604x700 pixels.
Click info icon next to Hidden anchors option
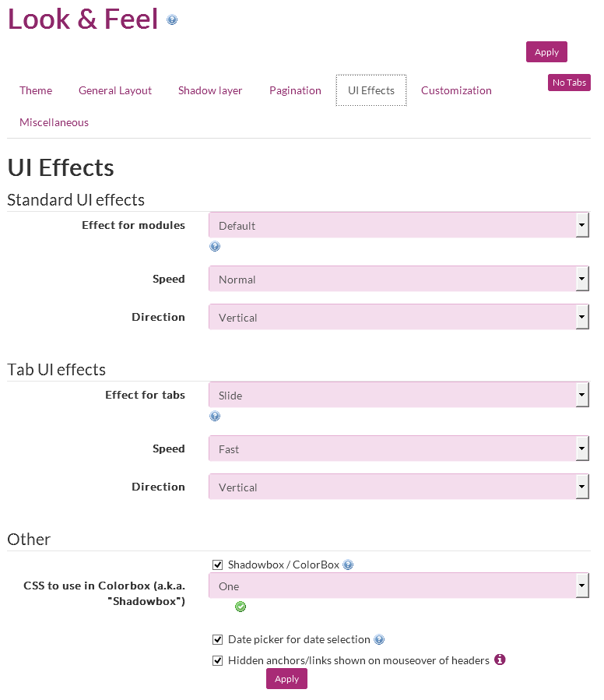pyautogui.click(x=500, y=660)
